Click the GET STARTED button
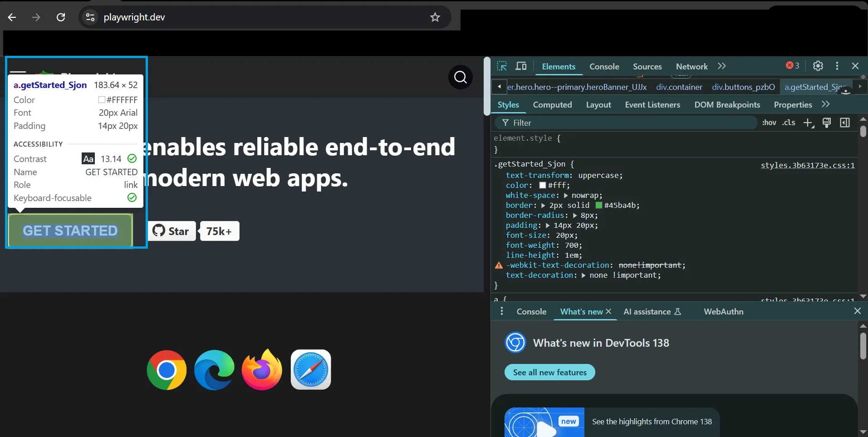868x437 pixels. pos(70,231)
